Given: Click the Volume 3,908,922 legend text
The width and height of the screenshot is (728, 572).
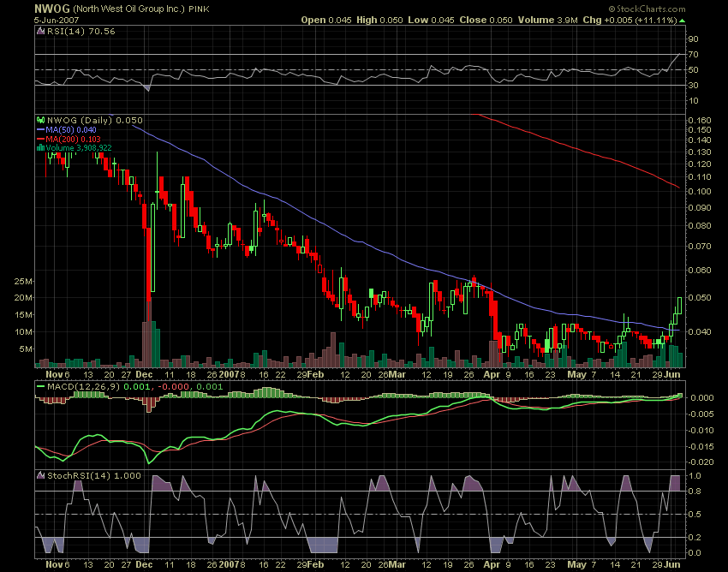Looking at the screenshot, I should coord(79,148).
